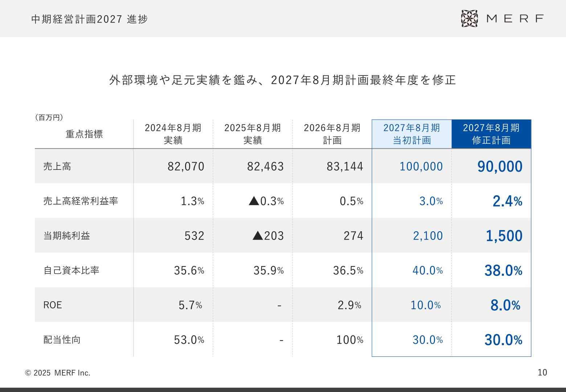Click the (百万円) unit label

pos(49,117)
